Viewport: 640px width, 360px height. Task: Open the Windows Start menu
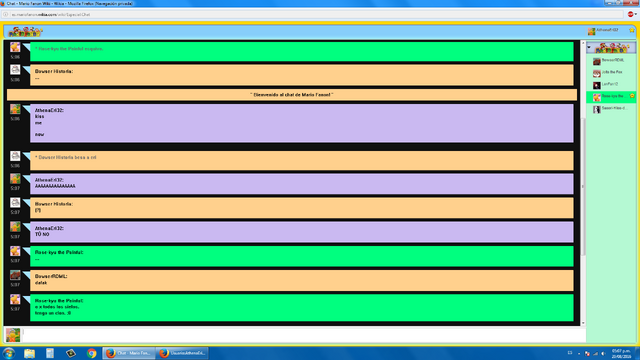coord(9,353)
